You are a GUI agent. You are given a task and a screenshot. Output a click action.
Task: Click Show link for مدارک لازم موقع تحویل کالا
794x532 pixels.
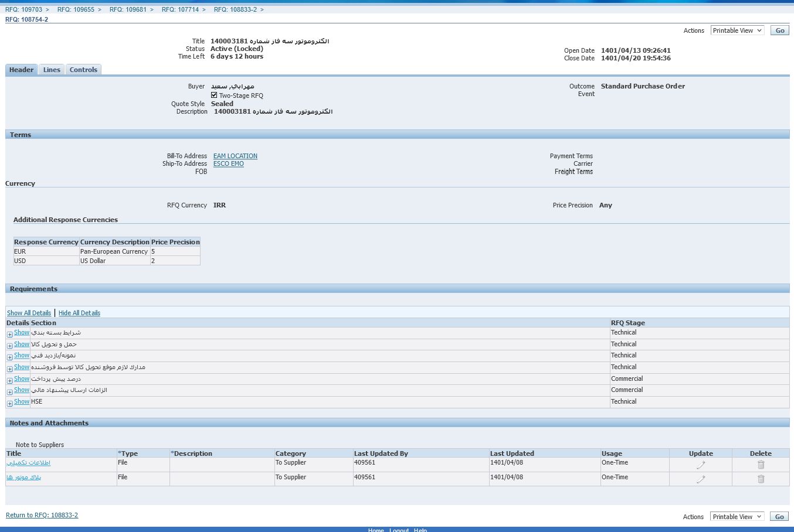[22, 367]
